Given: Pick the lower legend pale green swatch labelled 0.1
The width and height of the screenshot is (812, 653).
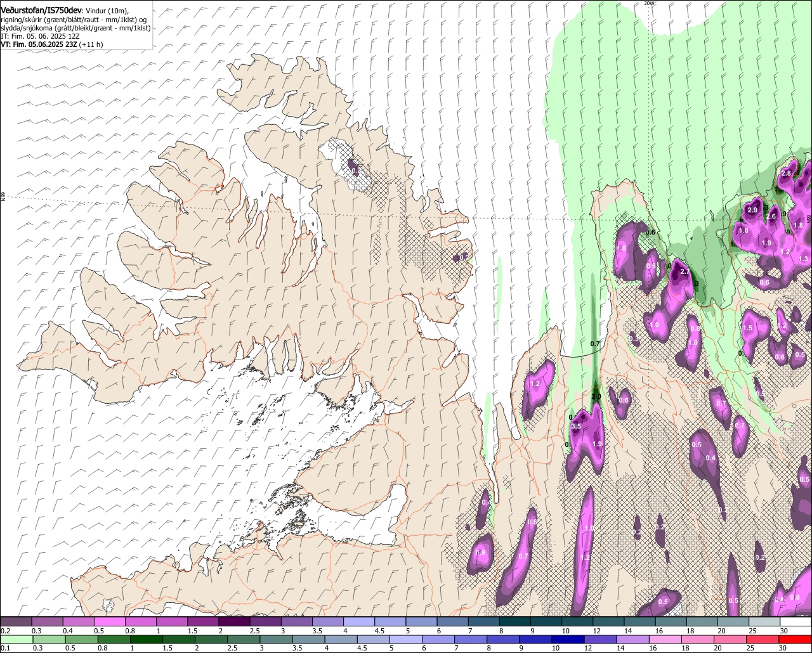Looking at the screenshot, I should coord(16,639).
